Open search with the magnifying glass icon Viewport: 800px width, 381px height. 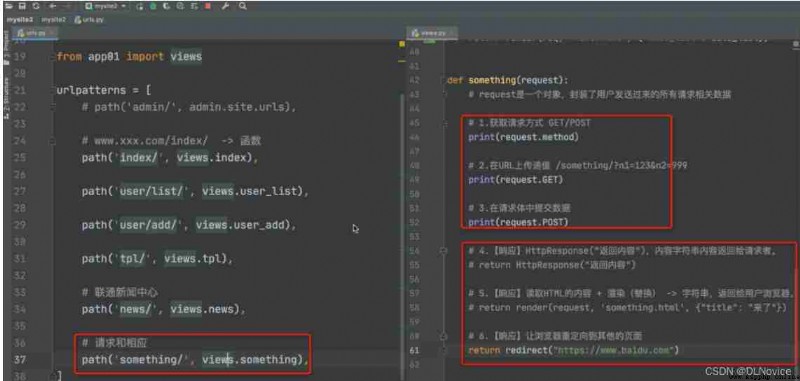tap(243, 6)
